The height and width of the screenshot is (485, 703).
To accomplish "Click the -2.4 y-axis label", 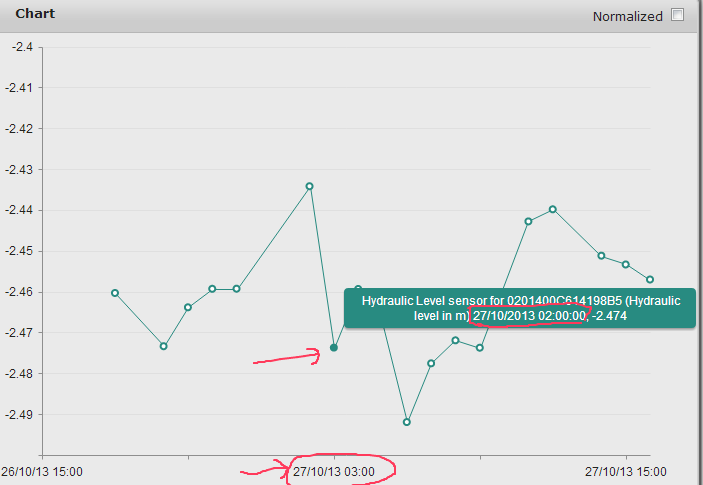I will 22,47.
